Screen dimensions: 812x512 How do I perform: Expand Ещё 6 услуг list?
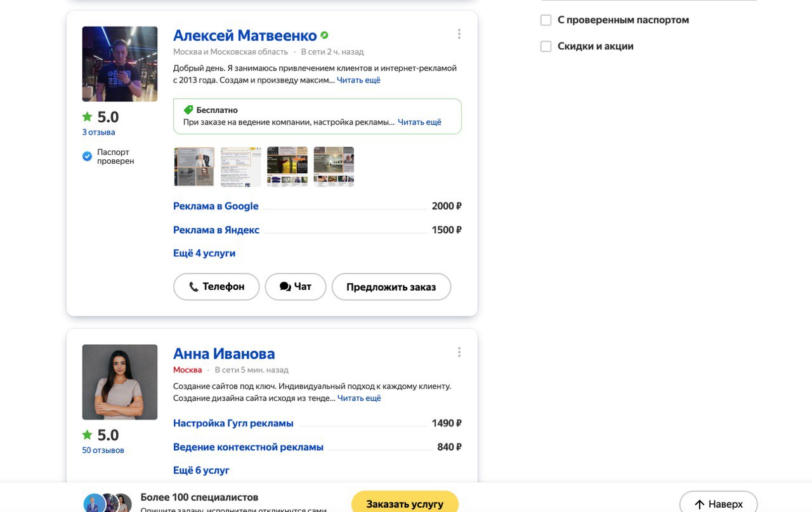coord(201,470)
